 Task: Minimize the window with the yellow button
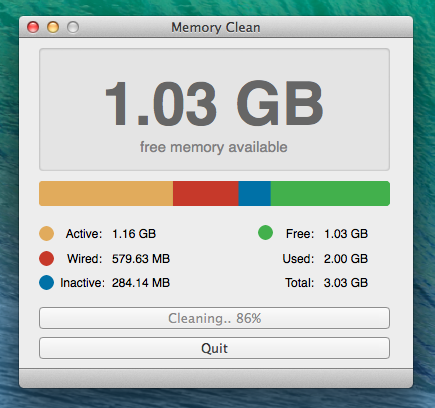click(53, 27)
